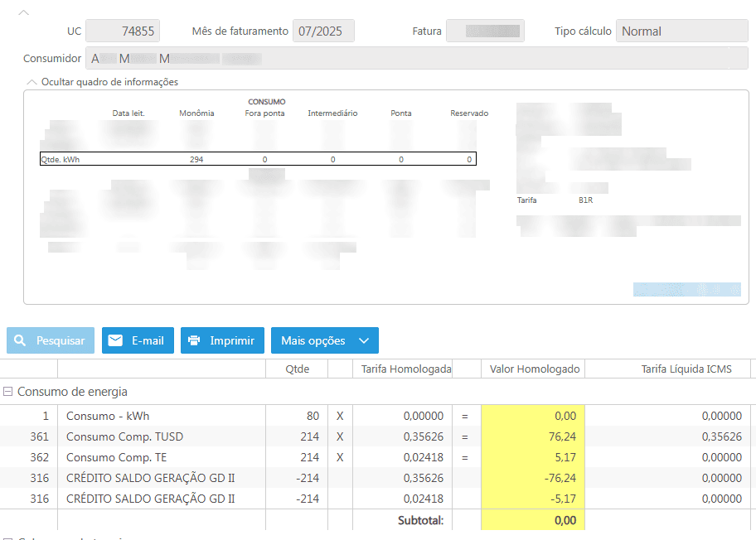This screenshot has height=540, width=756.
Task: Sort by the Qtde column header
Action: (297, 369)
